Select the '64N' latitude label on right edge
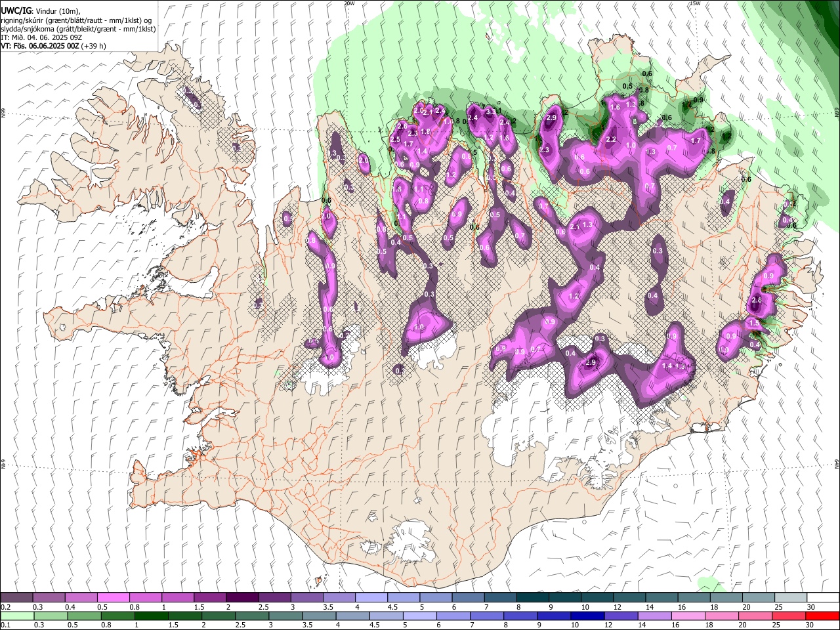This screenshot has height=630, width=840. coord(837,463)
